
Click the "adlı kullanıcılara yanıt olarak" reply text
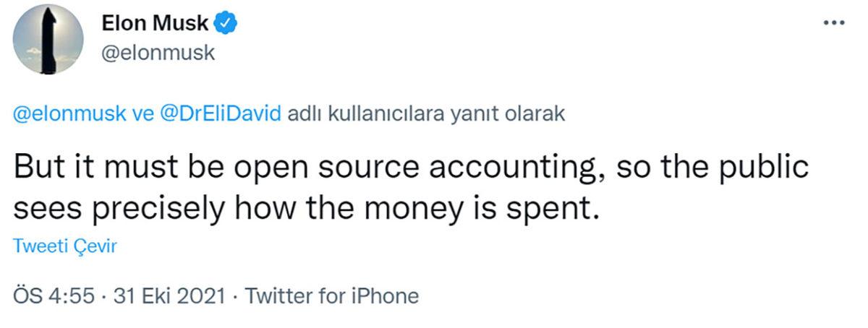click(426, 116)
